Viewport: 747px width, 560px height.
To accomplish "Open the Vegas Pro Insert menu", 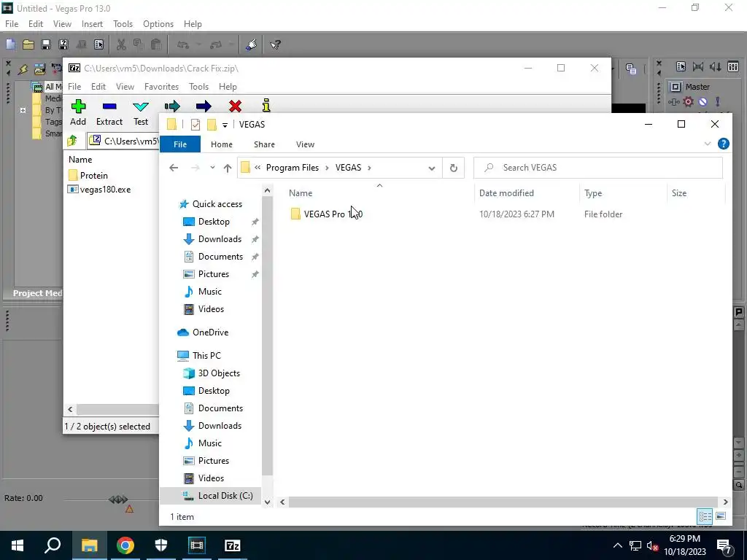I will (x=92, y=24).
